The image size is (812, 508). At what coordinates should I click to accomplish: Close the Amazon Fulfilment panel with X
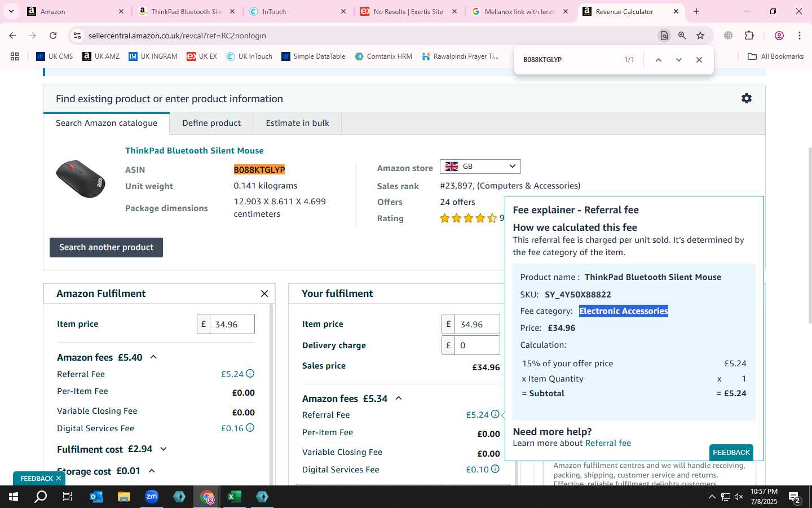(x=264, y=294)
